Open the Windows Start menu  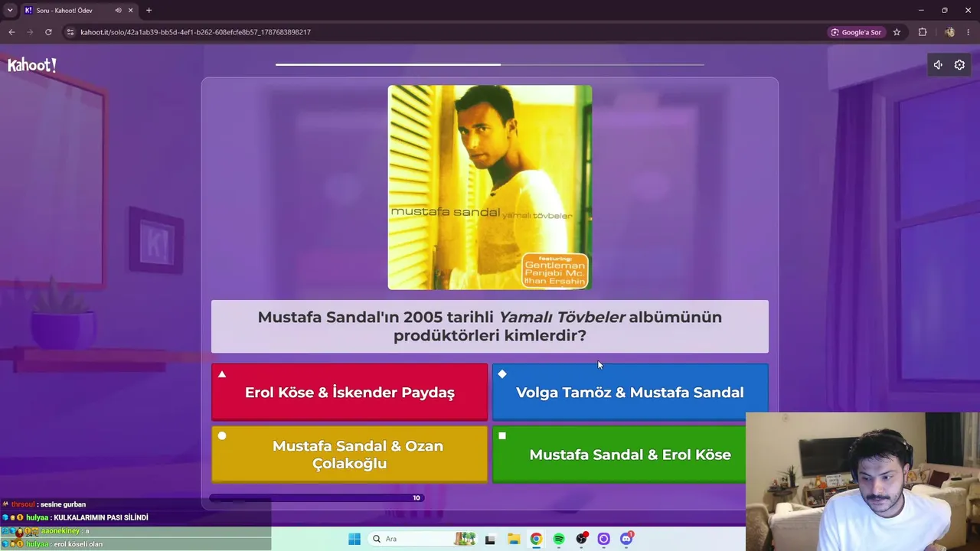[354, 539]
